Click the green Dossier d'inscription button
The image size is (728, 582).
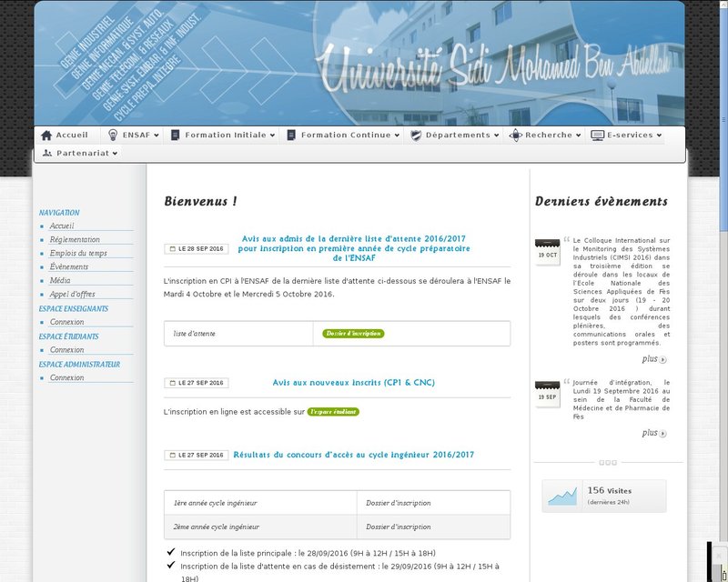pos(353,334)
